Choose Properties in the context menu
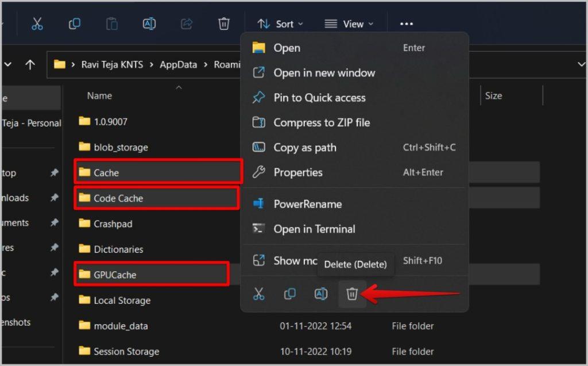This screenshot has width=588, height=366. click(354, 172)
